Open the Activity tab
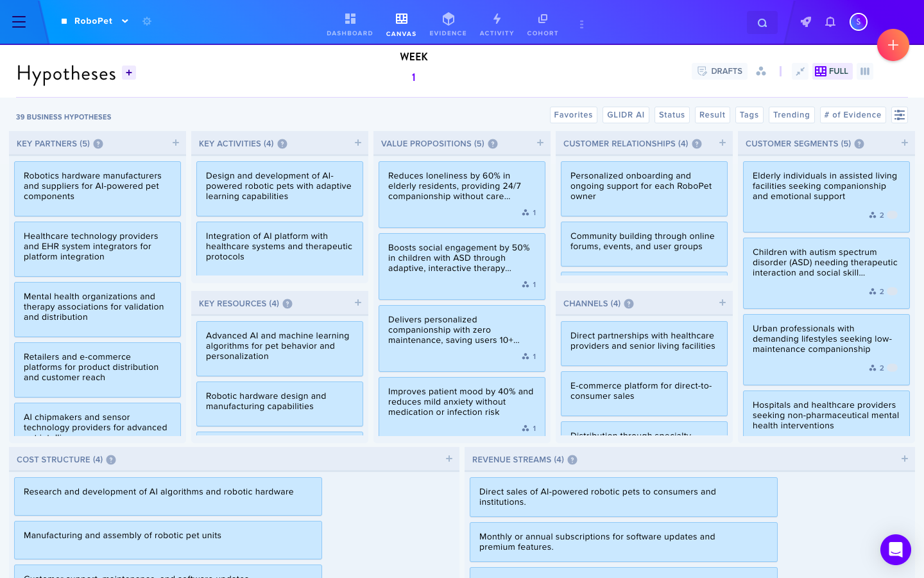This screenshot has height=578, width=924. click(x=497, y=24)
